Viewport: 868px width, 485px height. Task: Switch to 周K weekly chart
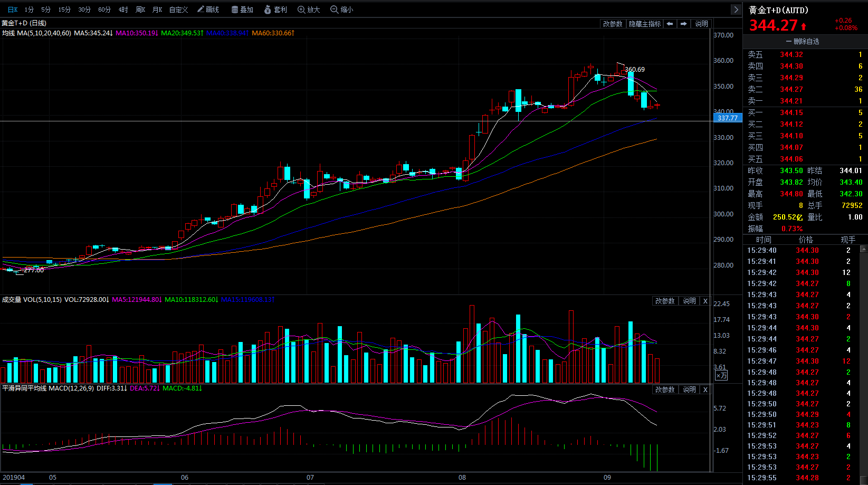(x=140, y=9)
